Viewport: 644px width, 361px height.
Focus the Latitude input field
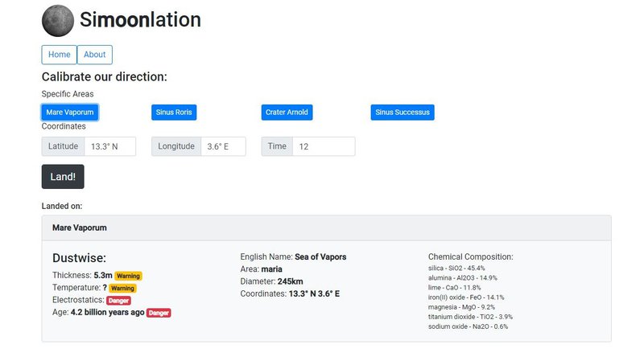[x=110, y=146]
